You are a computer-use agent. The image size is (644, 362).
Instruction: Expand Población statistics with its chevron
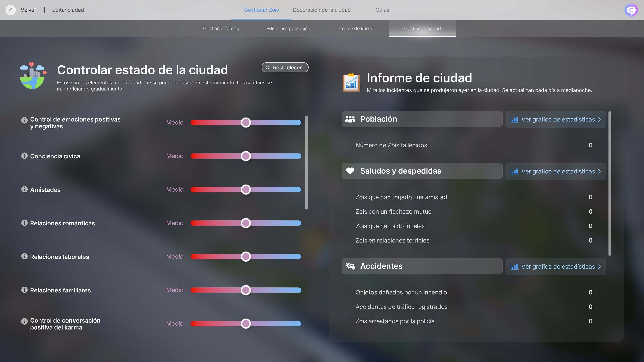600,119
